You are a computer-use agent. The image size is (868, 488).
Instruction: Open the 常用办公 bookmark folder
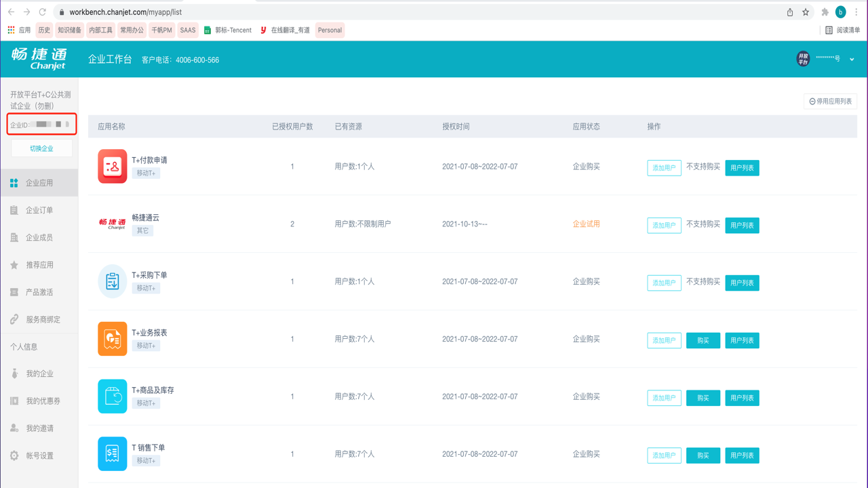(x=132, y=30)
